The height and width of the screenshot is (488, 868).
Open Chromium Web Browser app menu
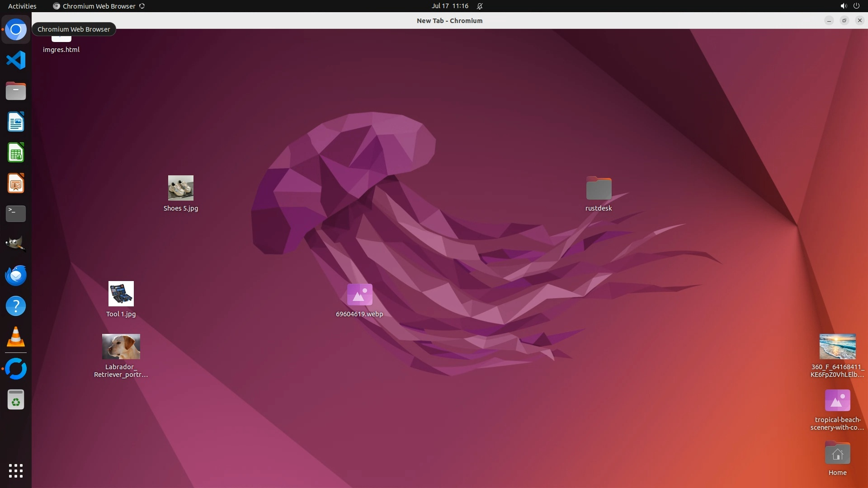pos(99,6)
